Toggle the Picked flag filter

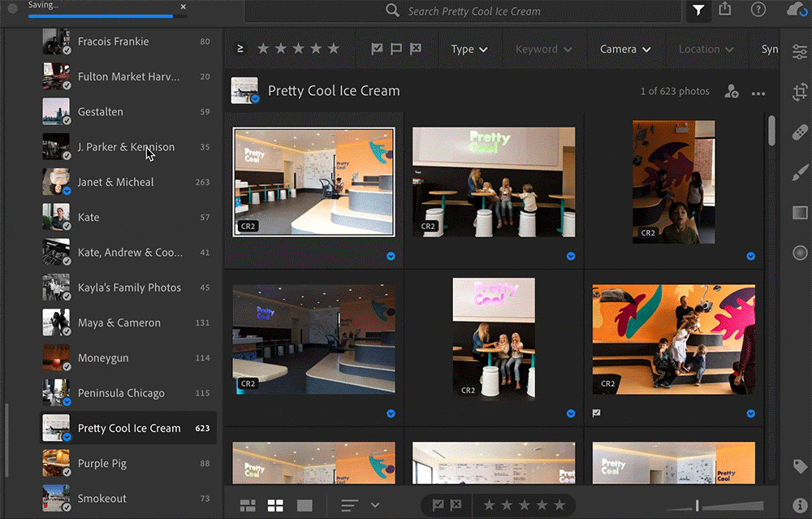377,49
